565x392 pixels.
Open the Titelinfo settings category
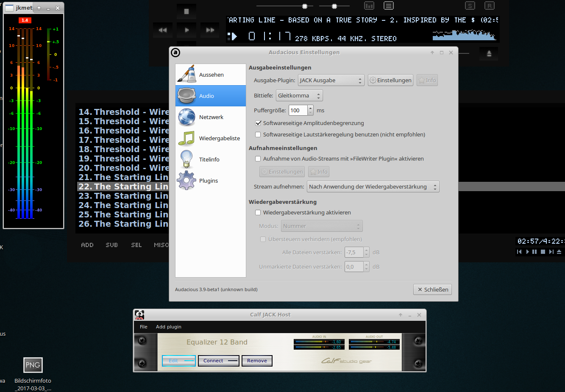click(x=211, y=159)
